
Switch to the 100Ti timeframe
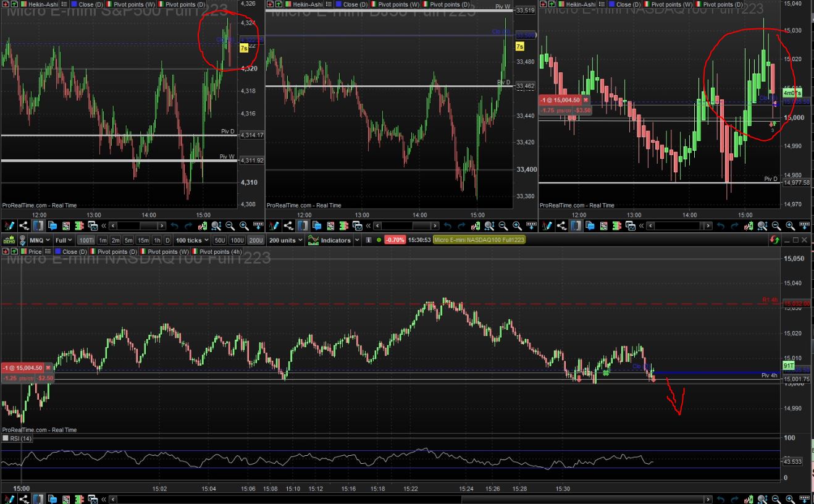85,240
